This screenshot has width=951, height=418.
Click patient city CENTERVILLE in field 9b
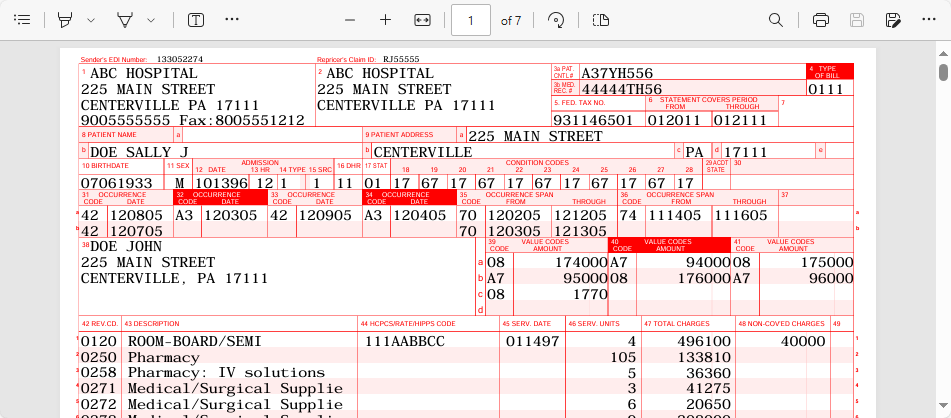tap(423, 152)
